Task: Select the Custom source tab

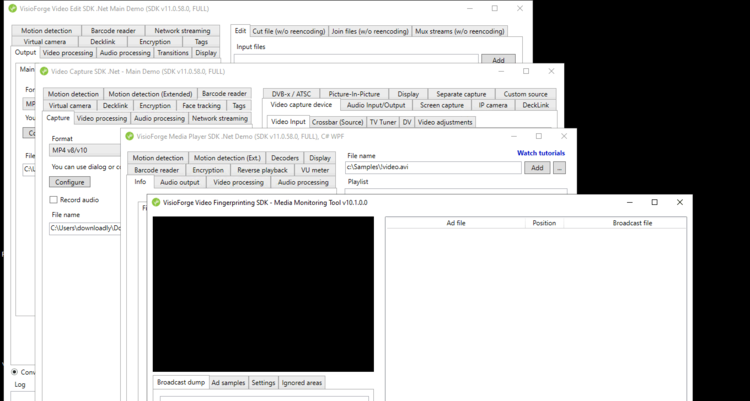Action: pyautogui.click(x=525, y=94)
